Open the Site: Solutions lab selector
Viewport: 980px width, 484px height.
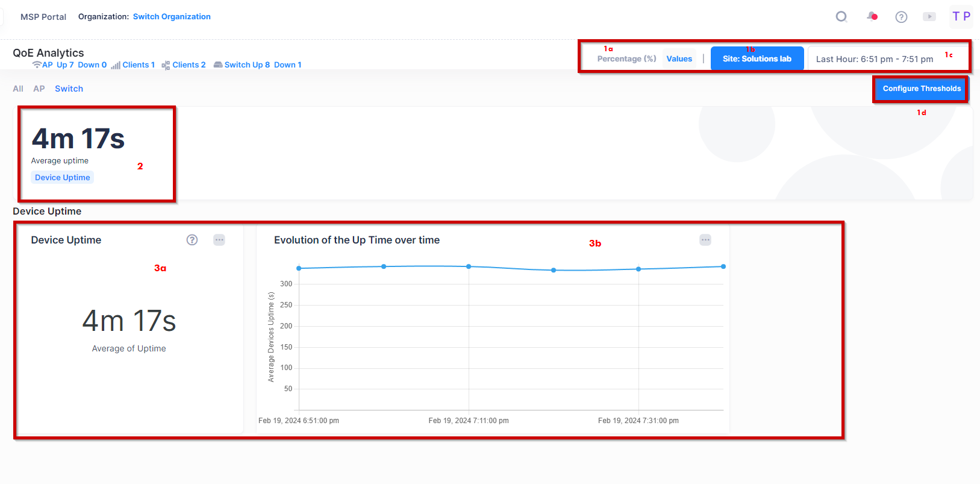[x=757, y=59]
